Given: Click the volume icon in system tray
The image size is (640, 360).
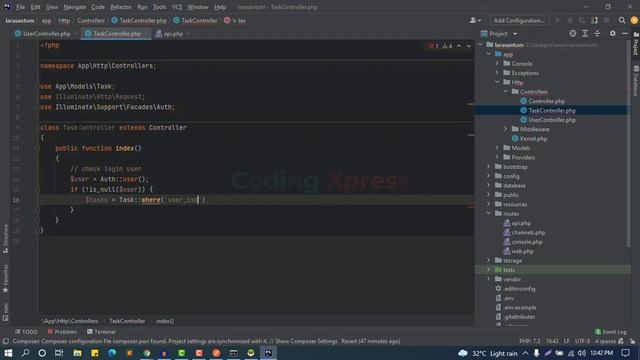Looking at the screenshot, I should tap(582, 353).
